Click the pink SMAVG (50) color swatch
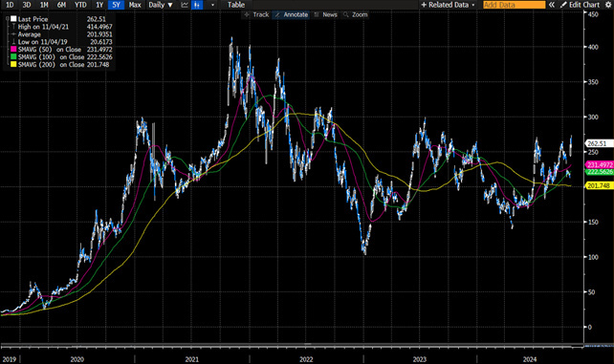The height and width of the screenshot is (364, 614). click(x=13, y=50)
